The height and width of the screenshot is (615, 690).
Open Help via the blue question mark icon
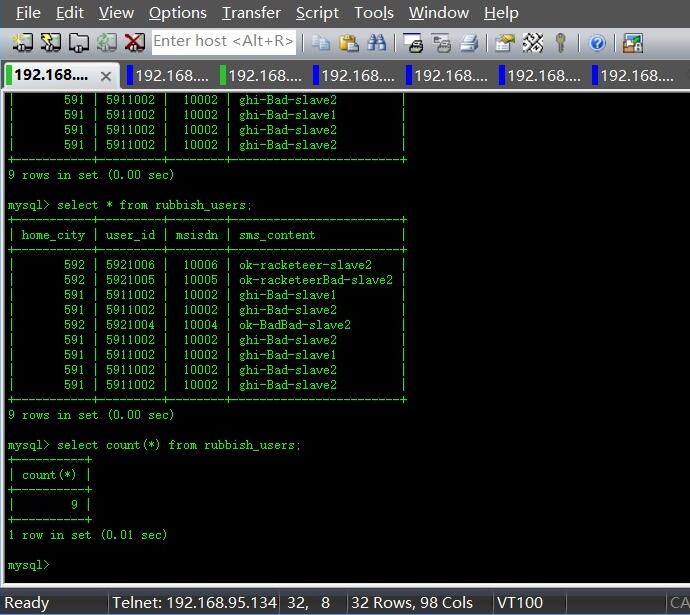click(597, 42)
